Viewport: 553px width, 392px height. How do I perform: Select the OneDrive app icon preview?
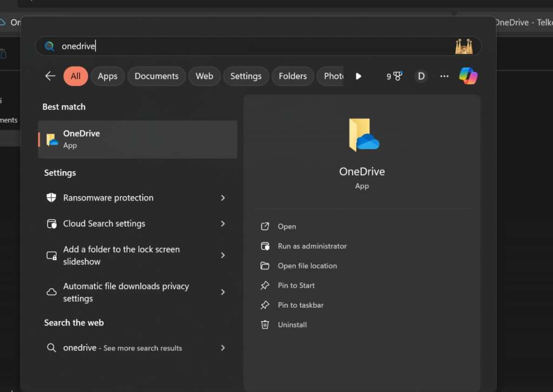tap(361, 134)
